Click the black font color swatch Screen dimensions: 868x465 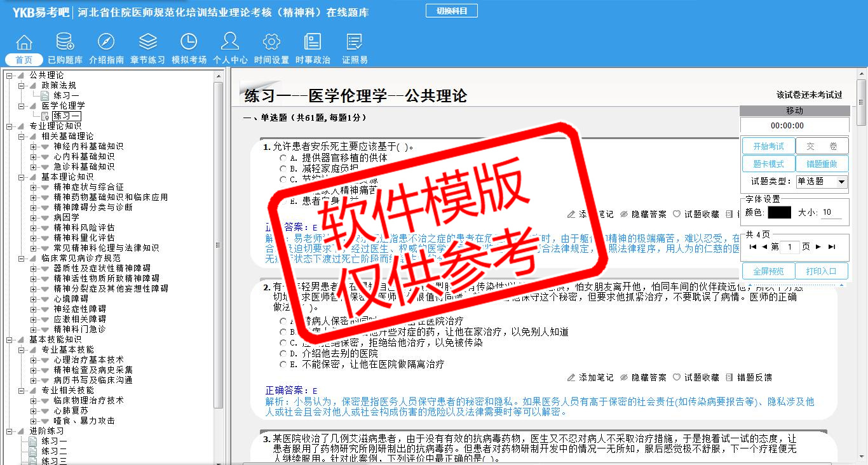pos(779,213)
